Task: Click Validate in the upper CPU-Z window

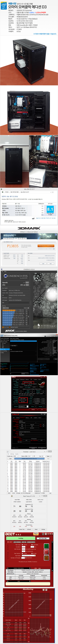Action: (x=33, y=409)
